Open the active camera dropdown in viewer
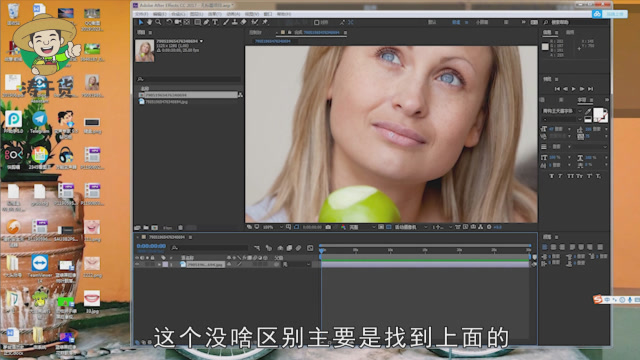 (x=410, y=227)
